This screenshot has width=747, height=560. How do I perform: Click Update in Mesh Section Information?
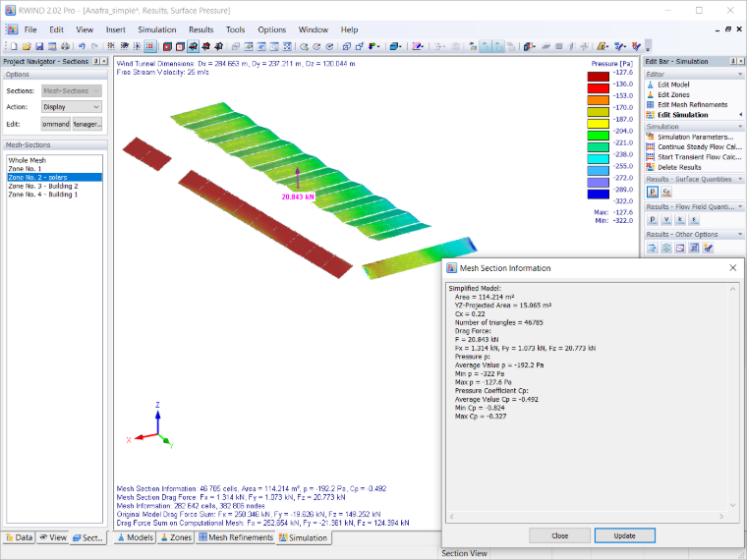tap(624, 535)
